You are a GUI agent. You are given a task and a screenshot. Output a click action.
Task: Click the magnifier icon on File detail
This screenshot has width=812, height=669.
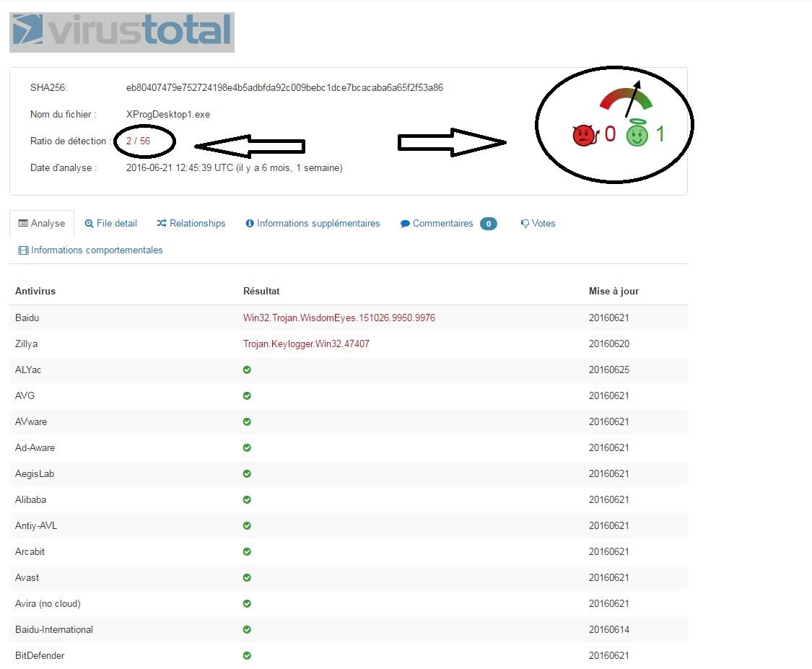point(89,224)
